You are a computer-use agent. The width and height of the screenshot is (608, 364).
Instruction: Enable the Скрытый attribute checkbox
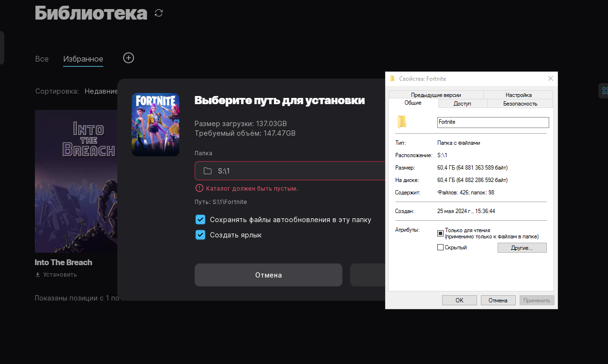pos(441,247)
